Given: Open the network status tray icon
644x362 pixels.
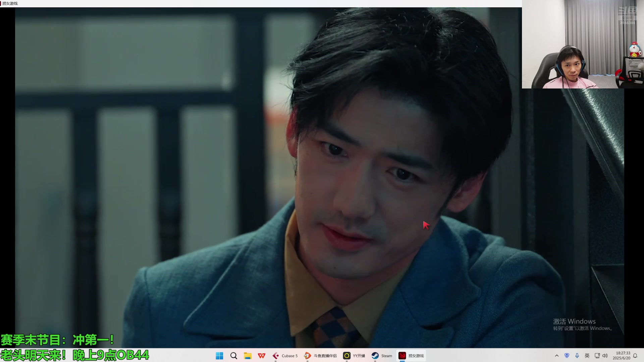Looking at the screenshot, I should 597,356.
